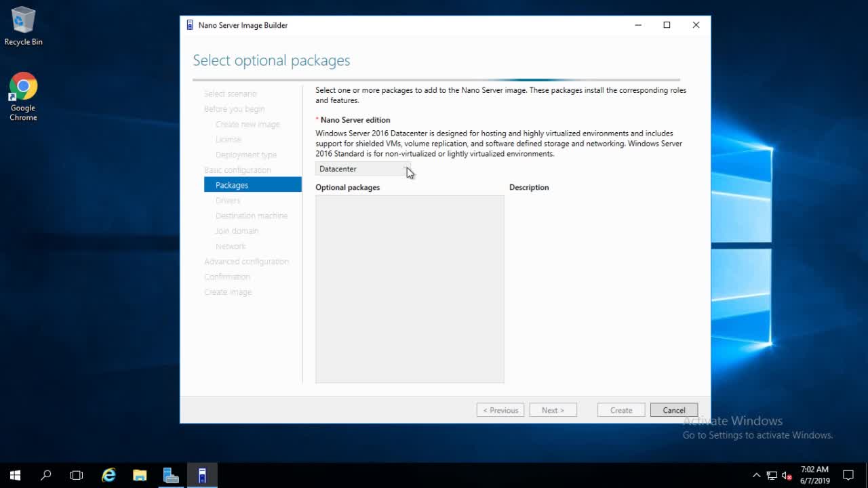Open the Windows Start menu
Image resolution: width=868 pixels, height=488 pixels.
tap(15, 475)
